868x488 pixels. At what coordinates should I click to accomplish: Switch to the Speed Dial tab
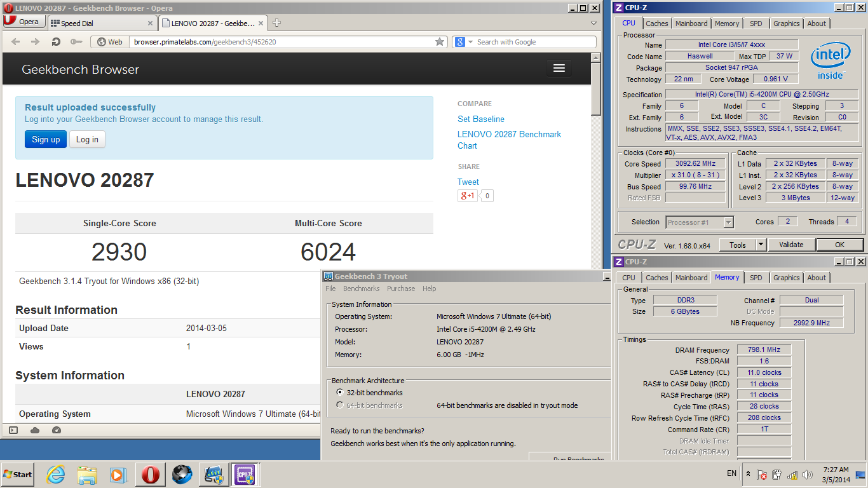tap(102, 24)
